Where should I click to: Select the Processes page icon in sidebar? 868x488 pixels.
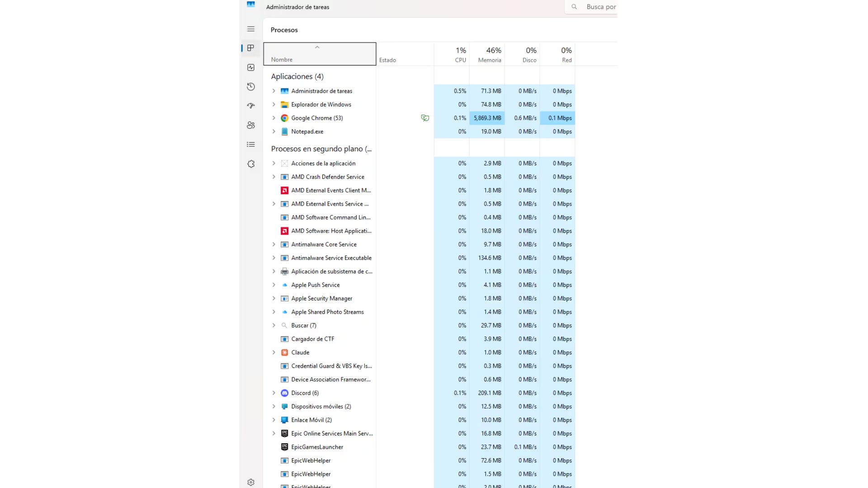pos(251,48)
